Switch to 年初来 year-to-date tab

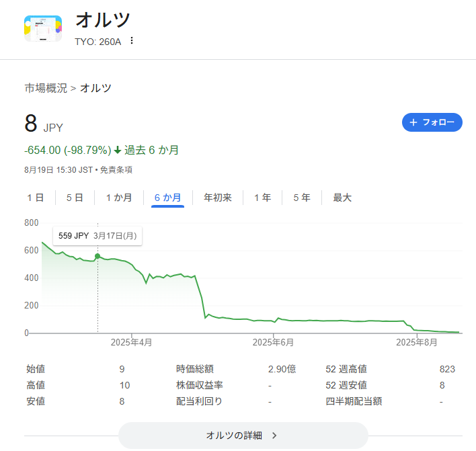point(218,198)
